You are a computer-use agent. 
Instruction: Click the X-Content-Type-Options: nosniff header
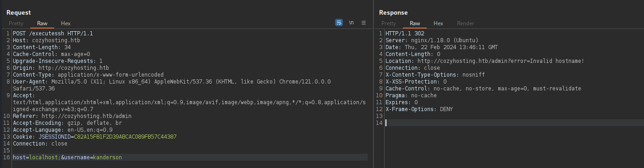(x=435, y=75)
